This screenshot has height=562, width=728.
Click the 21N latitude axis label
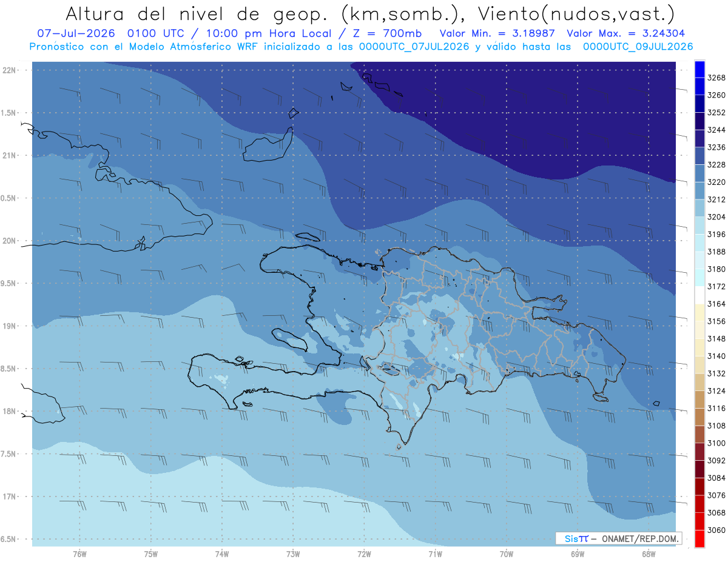click(x=9, y=155)
